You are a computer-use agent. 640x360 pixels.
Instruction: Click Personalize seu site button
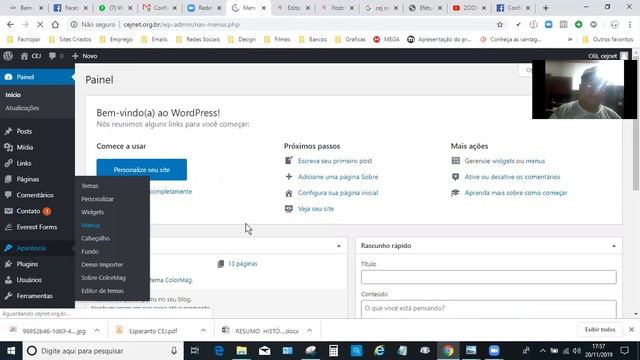pyautogui.click(x=142, y=169)
